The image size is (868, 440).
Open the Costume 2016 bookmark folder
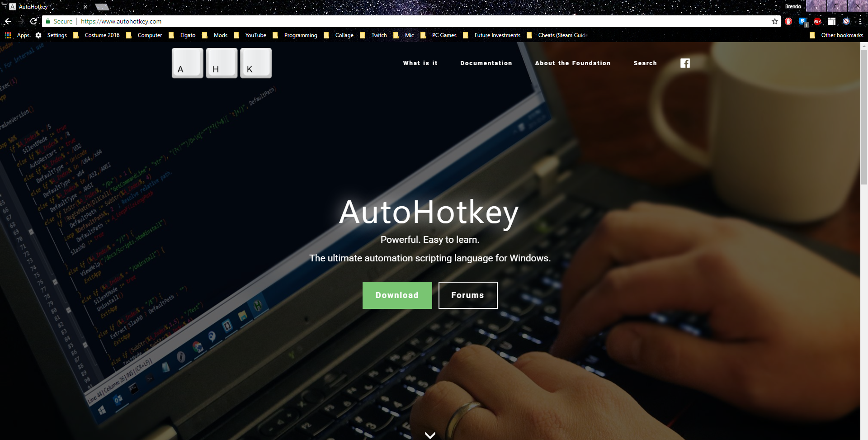[x=97, y=35]
